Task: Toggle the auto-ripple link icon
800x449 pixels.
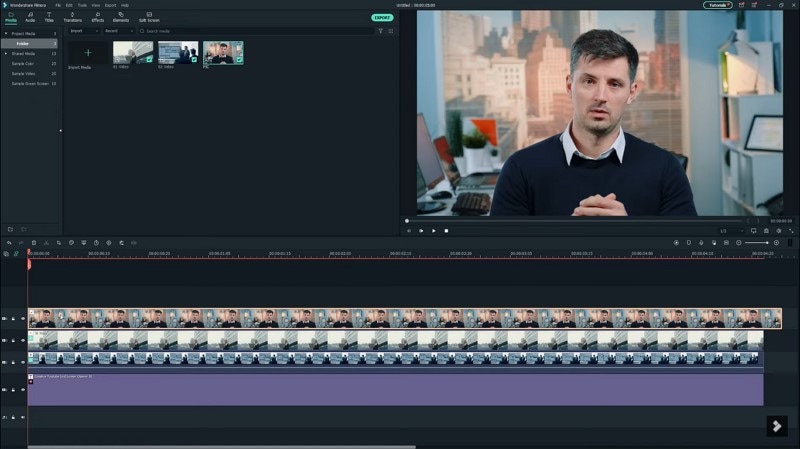Action: (16, 254)
